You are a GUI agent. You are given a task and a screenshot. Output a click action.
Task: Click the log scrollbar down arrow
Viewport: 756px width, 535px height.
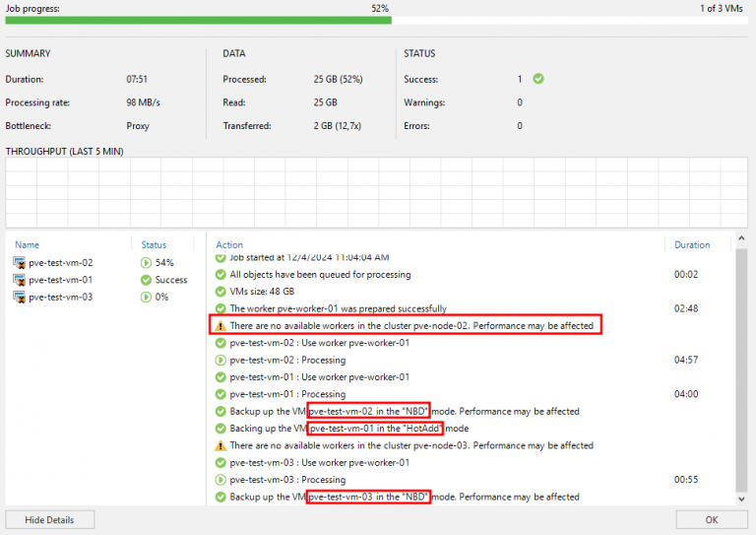[x=741, y=500]
